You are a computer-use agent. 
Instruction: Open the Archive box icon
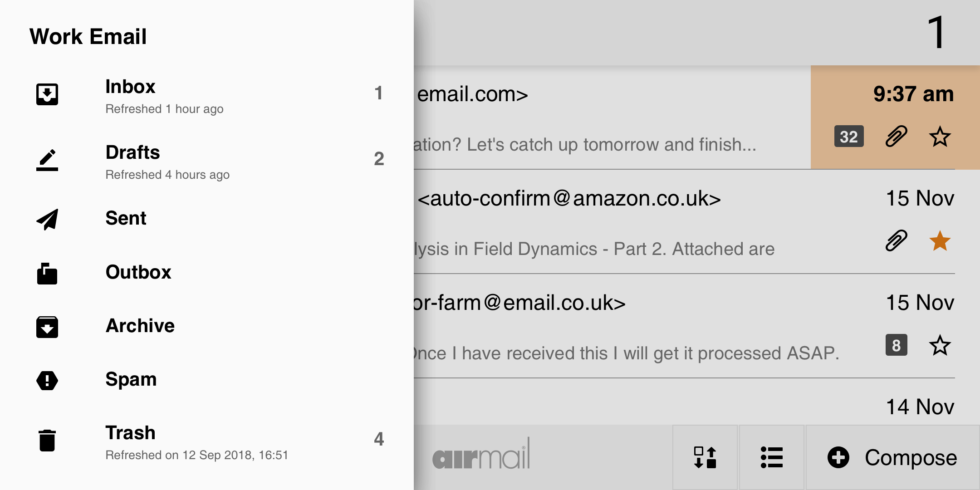(47, 327)
